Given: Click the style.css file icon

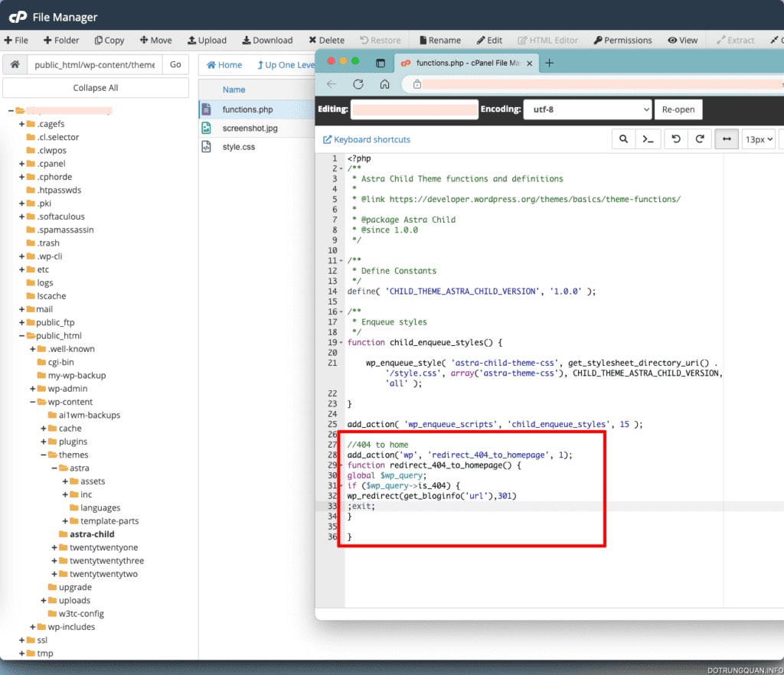Looking at the screenshot, I should (x=206, y=146).
